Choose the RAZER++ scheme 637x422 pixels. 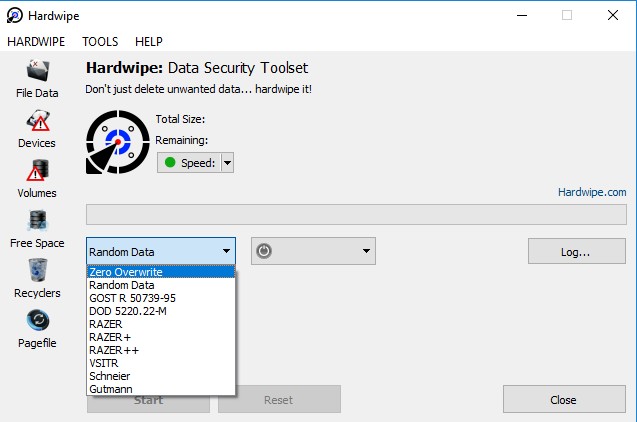(161, 350)
